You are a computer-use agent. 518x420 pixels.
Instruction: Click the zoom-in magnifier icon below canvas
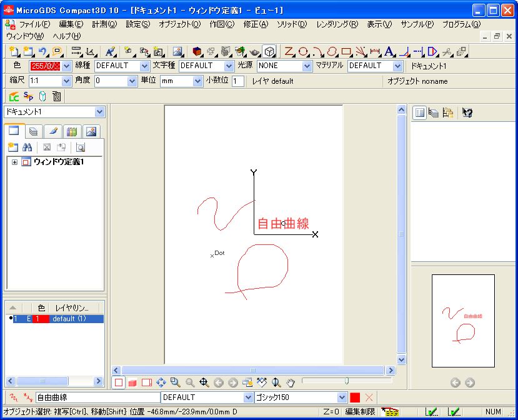click(176, 382)
